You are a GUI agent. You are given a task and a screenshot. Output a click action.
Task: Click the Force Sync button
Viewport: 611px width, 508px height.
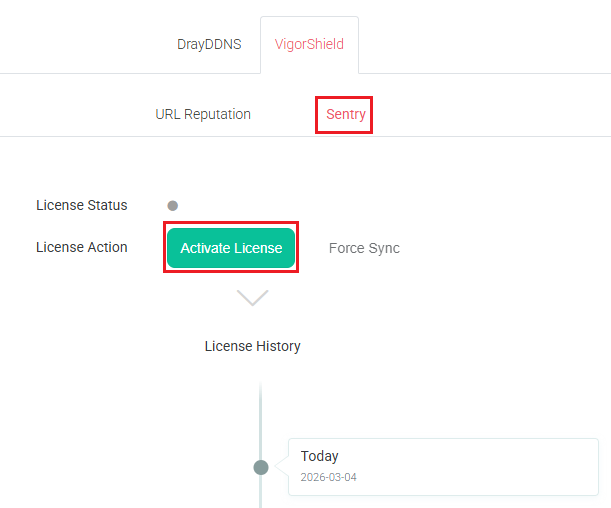click(x=364, y=248)
